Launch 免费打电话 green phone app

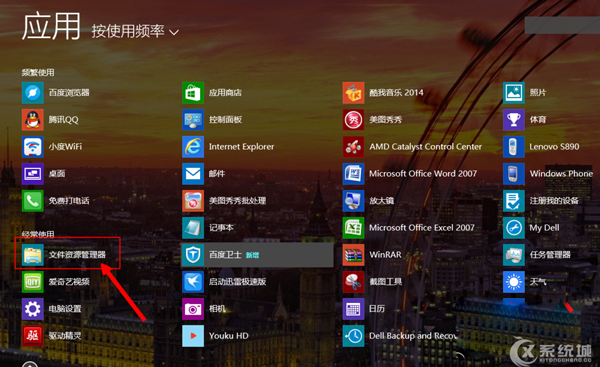56,201
